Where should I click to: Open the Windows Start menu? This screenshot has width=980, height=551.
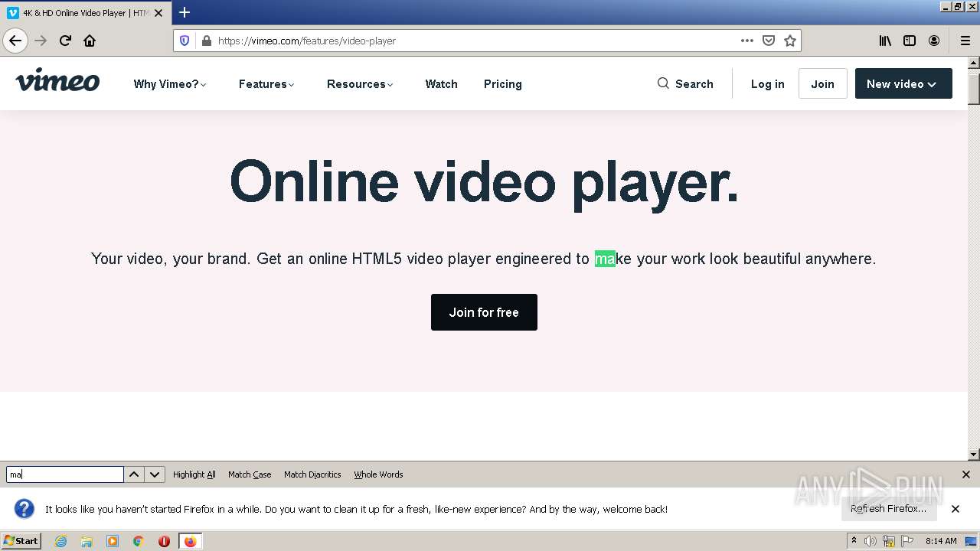pyautogui.click(x=21, y=541)
